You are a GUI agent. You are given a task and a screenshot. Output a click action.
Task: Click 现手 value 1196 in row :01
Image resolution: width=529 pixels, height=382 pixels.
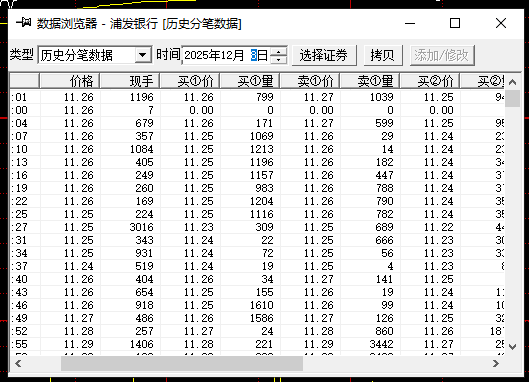pos(141,97)
